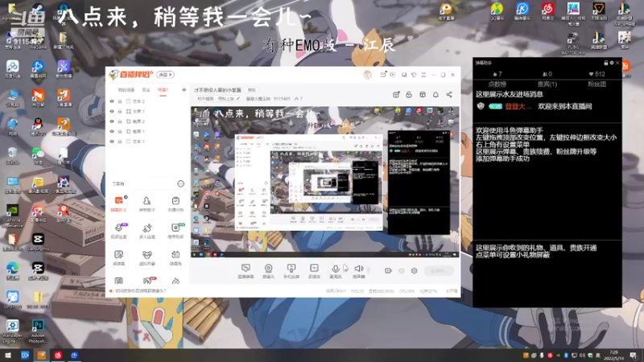Image resolution: width=644 pixels, height=362 pixels.
Task: Select the active red scene tab
Action: point(163,90)
